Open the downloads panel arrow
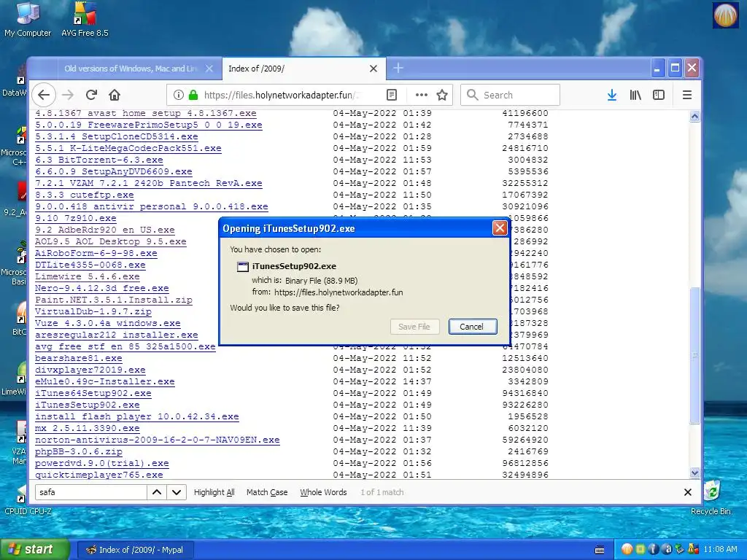 coord(612,95)
